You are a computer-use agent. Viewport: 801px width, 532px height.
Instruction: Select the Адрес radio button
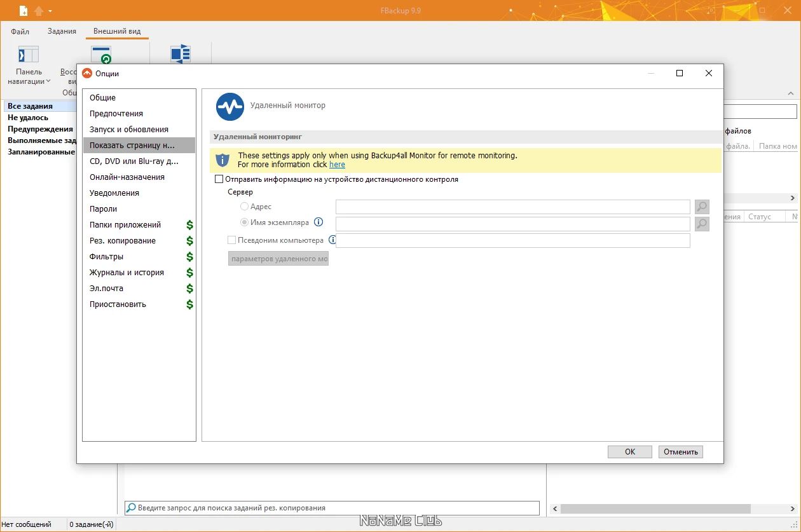click(244, 207)
